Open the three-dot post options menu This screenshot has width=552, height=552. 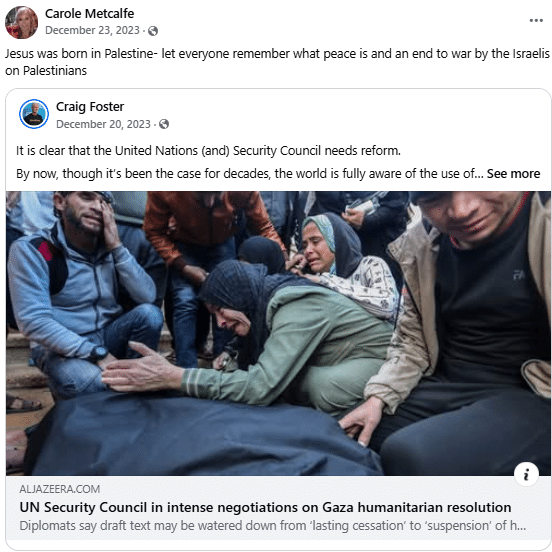[536, 21]
